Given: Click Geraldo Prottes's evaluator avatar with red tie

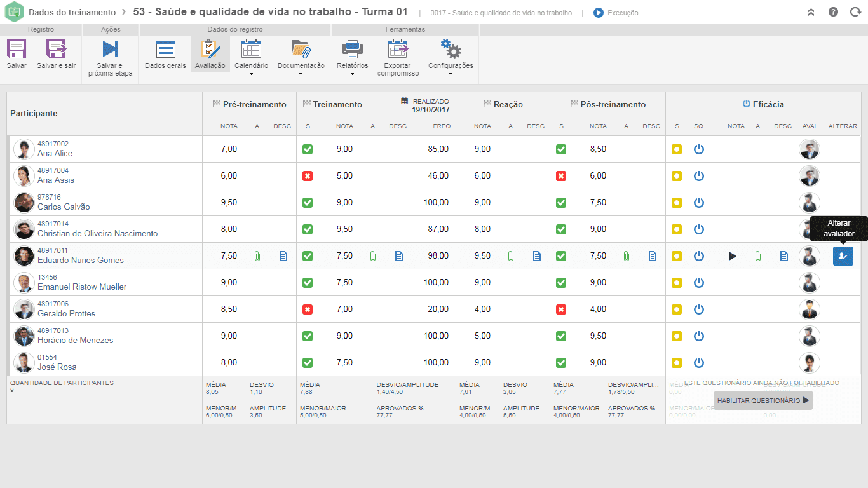Looking at the screenshot, I should (810, 309).
